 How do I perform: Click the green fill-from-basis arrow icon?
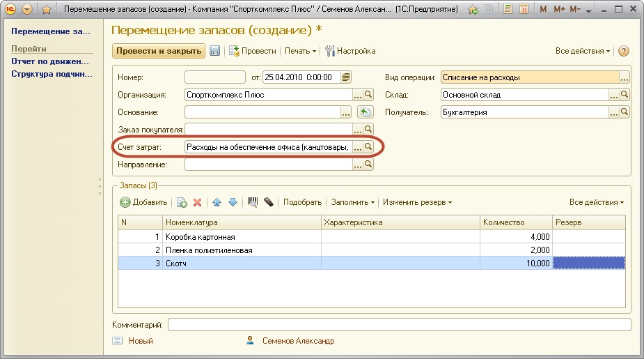[x=364, y=112]
